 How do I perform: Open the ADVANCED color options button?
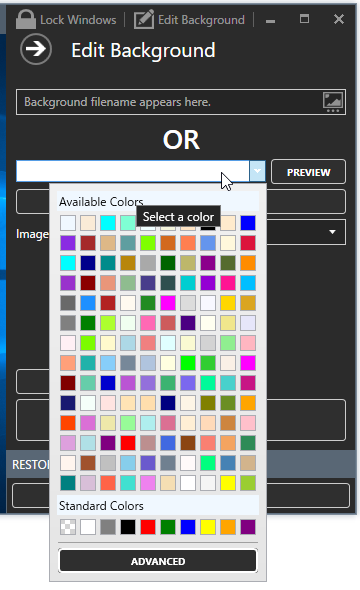click(x=158, y=561)
